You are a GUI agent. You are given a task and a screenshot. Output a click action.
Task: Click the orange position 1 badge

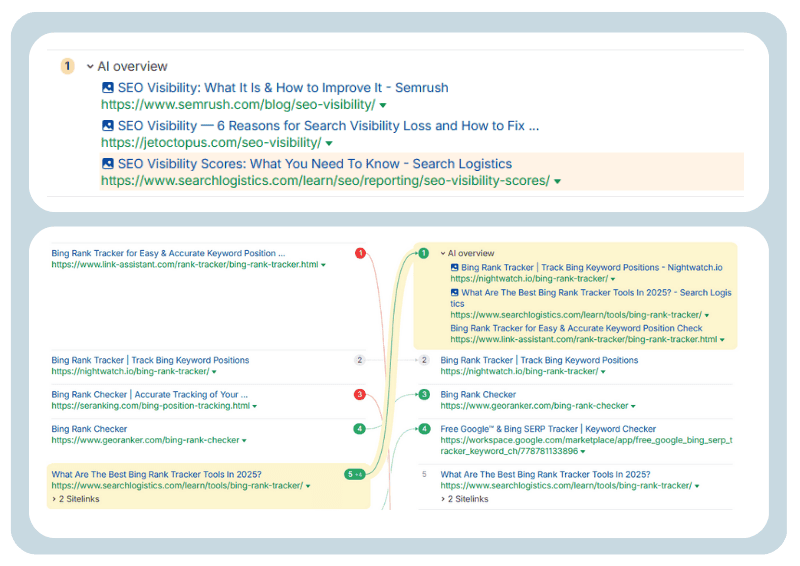[67, 66]
